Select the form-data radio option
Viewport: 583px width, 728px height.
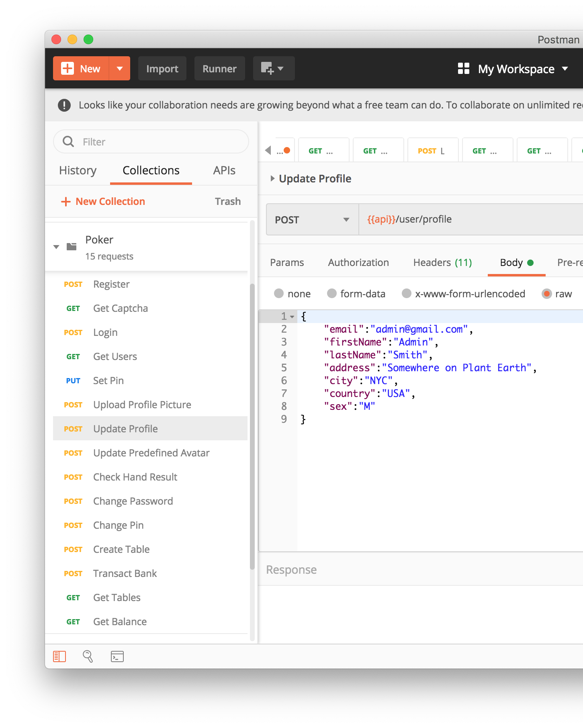pos(331,294)
